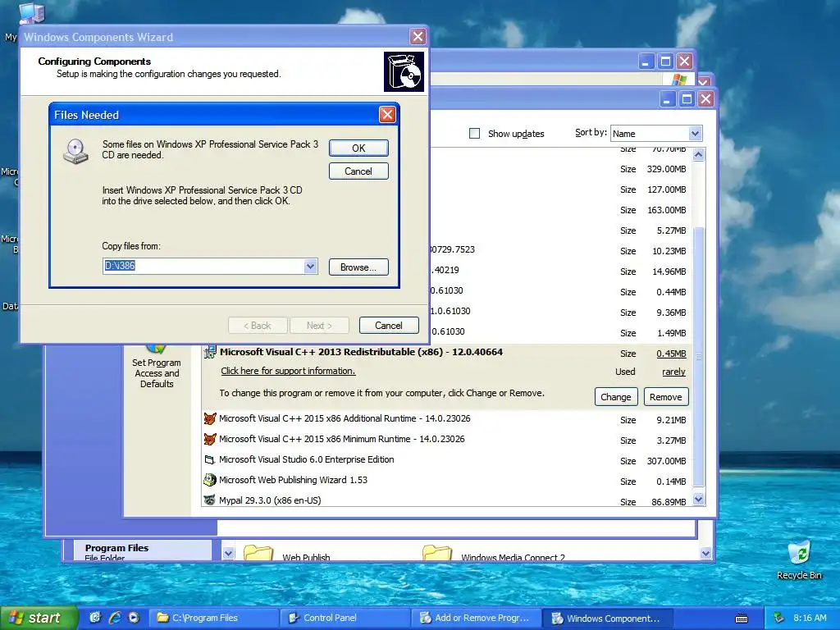Cancel the Windows Components Wizard
Image resolution: width=840 pixels, height=630 pixels.
coord(388,326)
